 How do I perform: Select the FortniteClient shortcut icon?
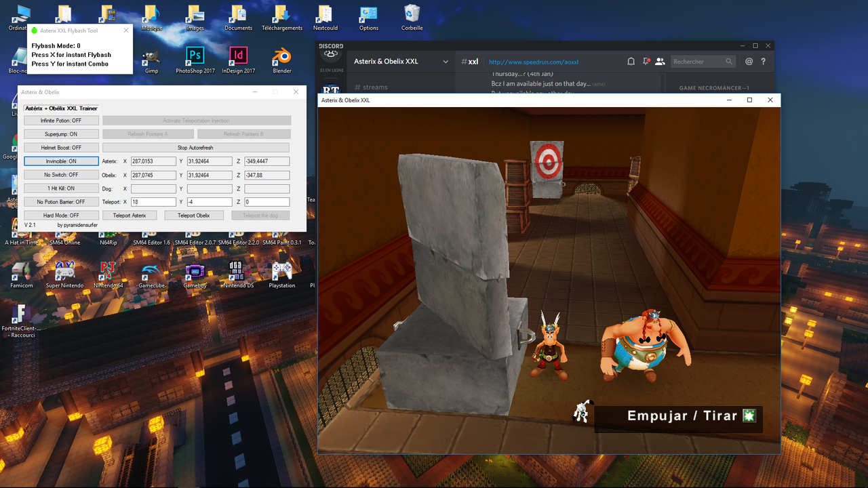click(x=21, y=320)
